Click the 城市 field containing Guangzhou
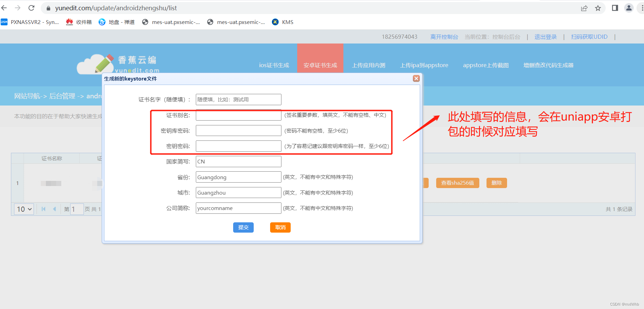 pyautogui.click(x=238, y=193)
